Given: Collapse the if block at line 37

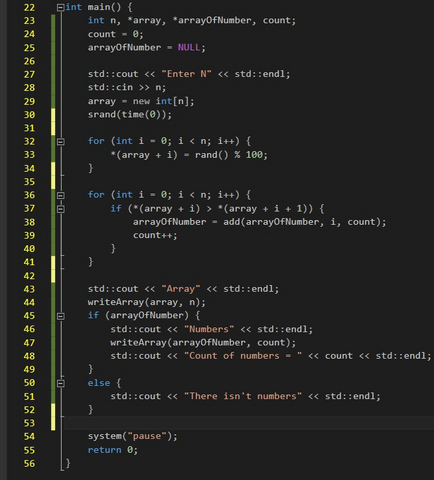Looking at the screenshot, I should (x=60, y=209).
